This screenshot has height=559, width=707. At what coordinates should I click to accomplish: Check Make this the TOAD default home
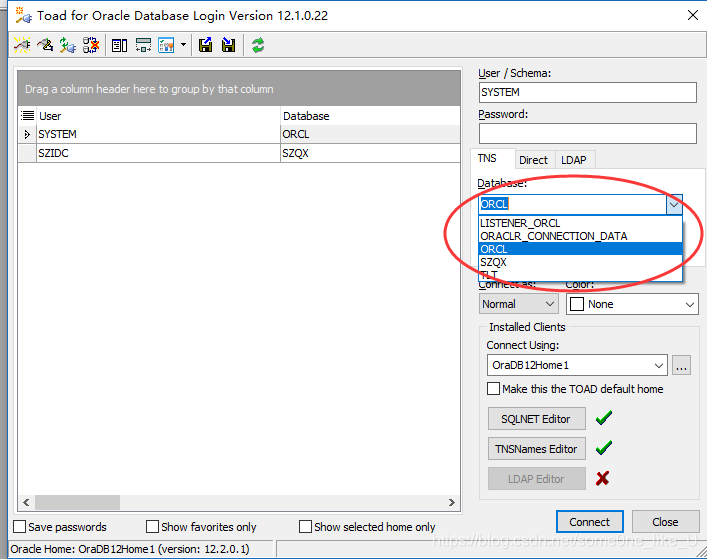coord(493,389)
